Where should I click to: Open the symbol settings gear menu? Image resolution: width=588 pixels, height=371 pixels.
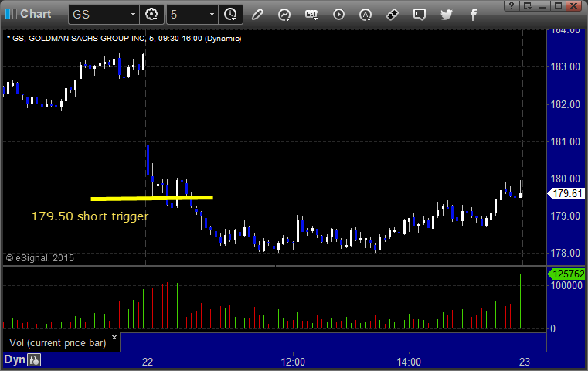point(151,14)
